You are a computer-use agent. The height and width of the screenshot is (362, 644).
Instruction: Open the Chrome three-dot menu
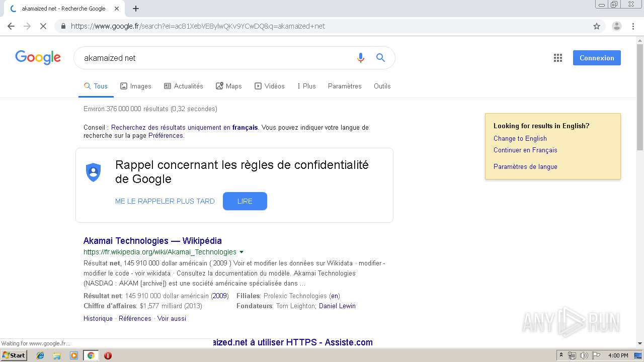point(633,26)
